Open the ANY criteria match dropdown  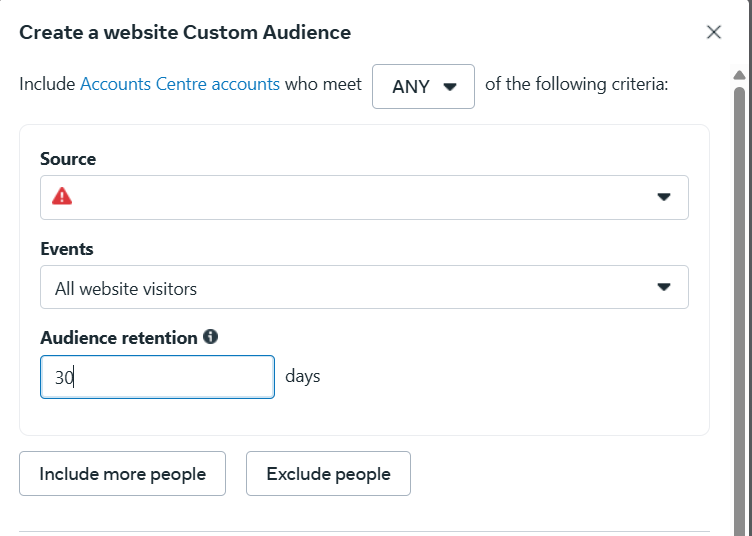click(423, 86)
